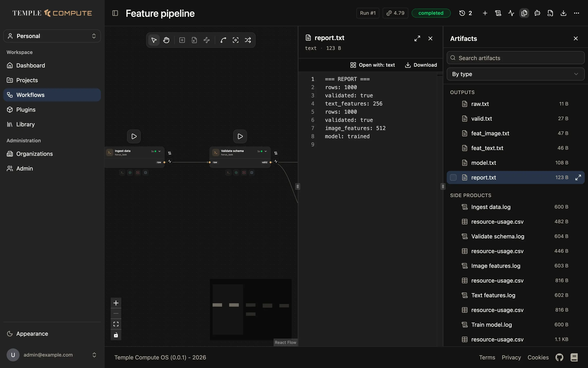Screen dimensions: 588x368
Task: Expand report.txt viewer to fullscreen
Action: [x=417, y=38]
